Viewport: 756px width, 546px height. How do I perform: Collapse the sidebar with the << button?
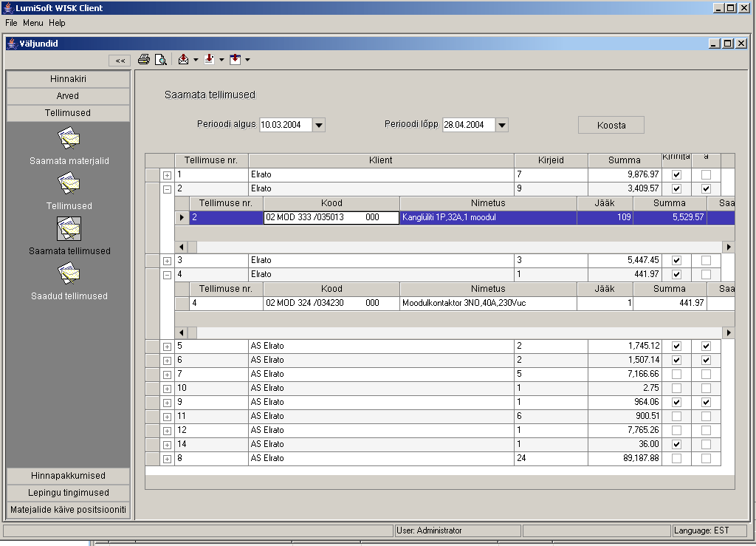click(120, 61)
